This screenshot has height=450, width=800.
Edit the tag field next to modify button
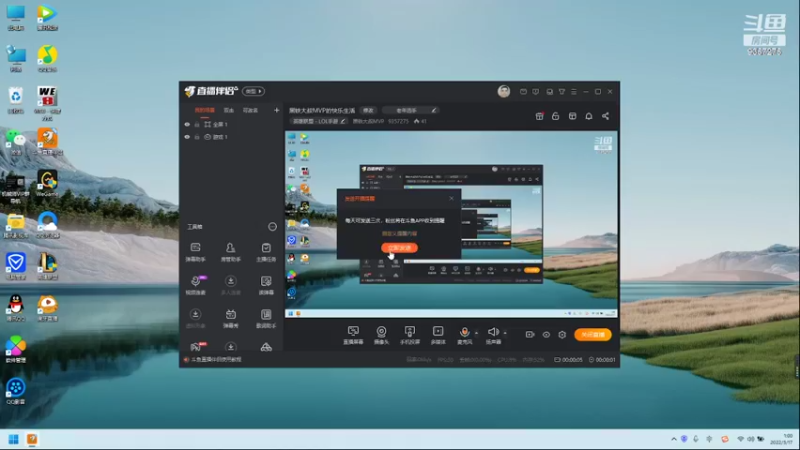(x=411, y=110)
